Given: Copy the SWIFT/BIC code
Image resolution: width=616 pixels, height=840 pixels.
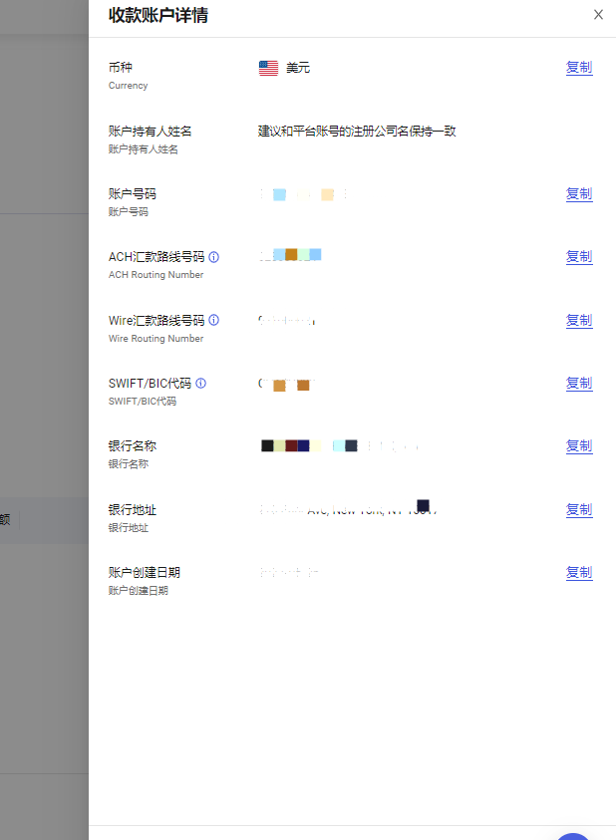Looking at the screenshot, I should [578, 384].
